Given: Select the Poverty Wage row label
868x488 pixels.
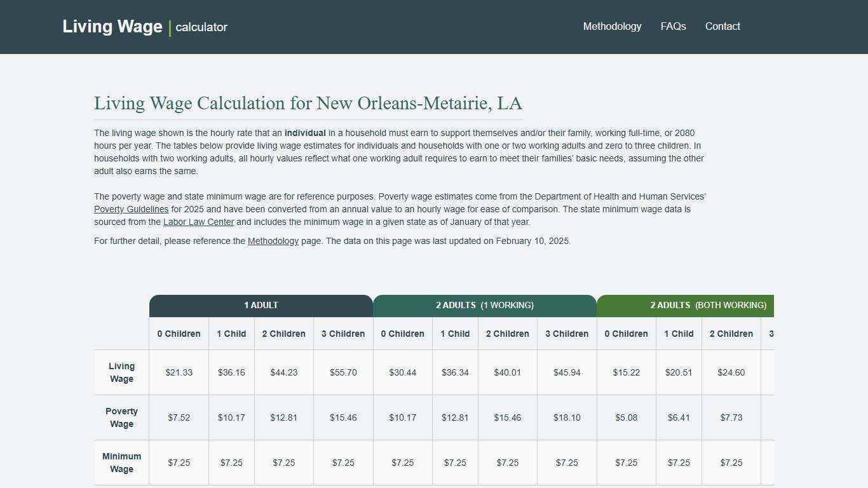Looking at the screenshot, I should click(x=121, y=417).
